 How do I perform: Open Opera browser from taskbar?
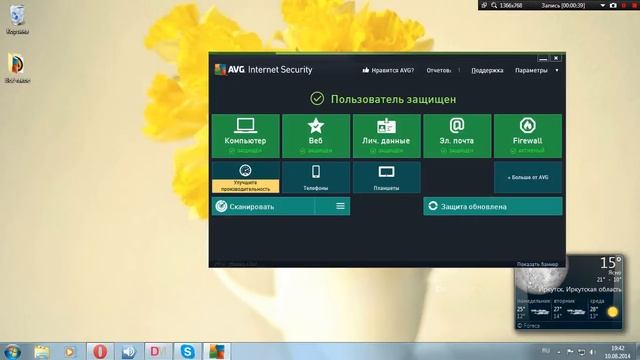click(x=100, y=351)
